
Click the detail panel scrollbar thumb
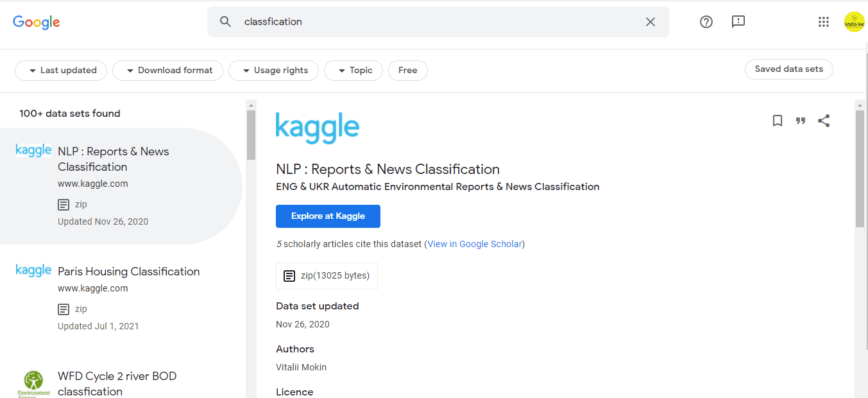coord(860,168)
